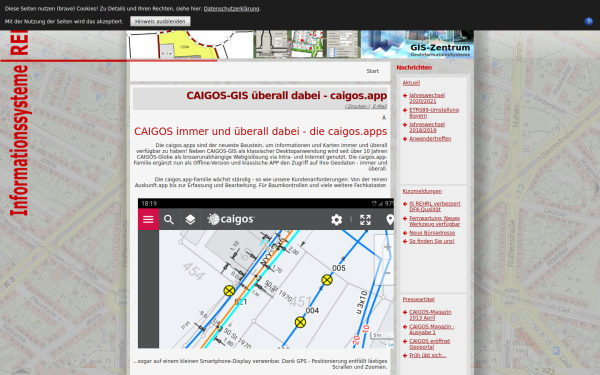Open the Früh übt sich... link

coord(427,355)
